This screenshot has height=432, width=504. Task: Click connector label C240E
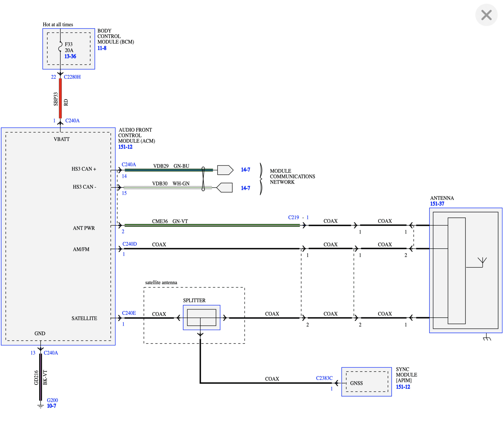click(129, 313)
